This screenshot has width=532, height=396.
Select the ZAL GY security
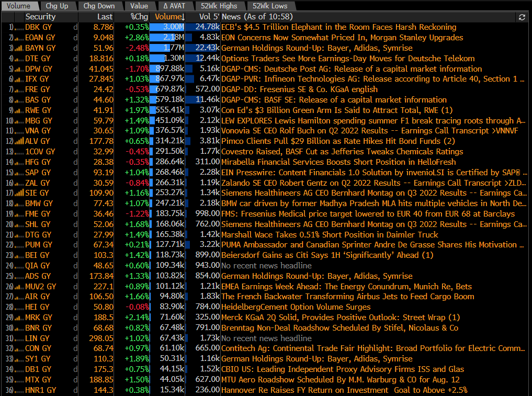point(37,183)
